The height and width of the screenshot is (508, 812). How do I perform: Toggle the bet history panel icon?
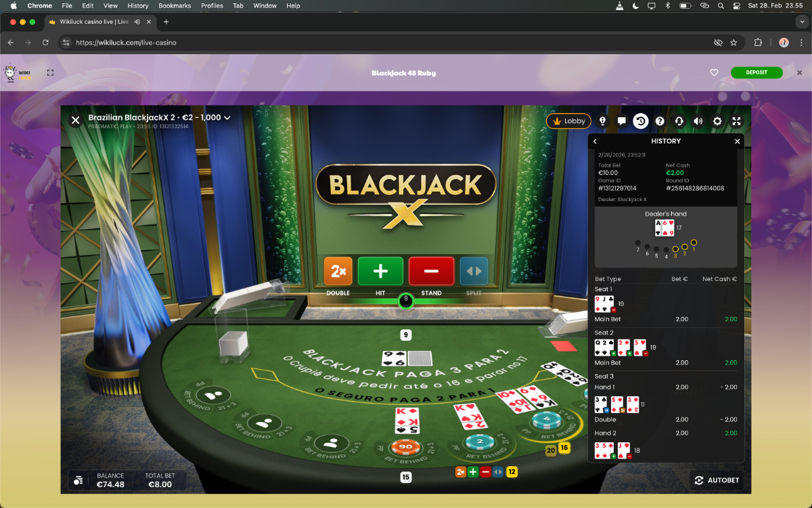point(640,121)
